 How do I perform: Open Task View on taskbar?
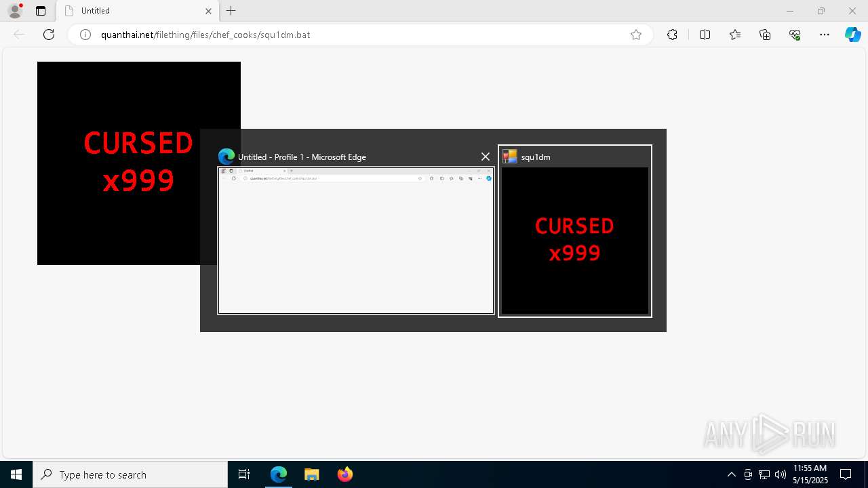point(244,474)
